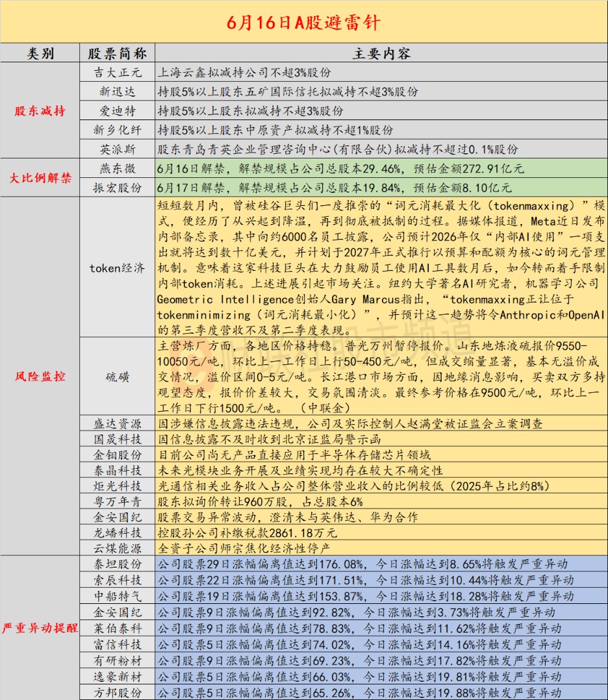The height and width of the screenshot is (700, 608).
Task: Click content 上海云鑫拟减持公司不超3%股份
Action: [244, 72]
